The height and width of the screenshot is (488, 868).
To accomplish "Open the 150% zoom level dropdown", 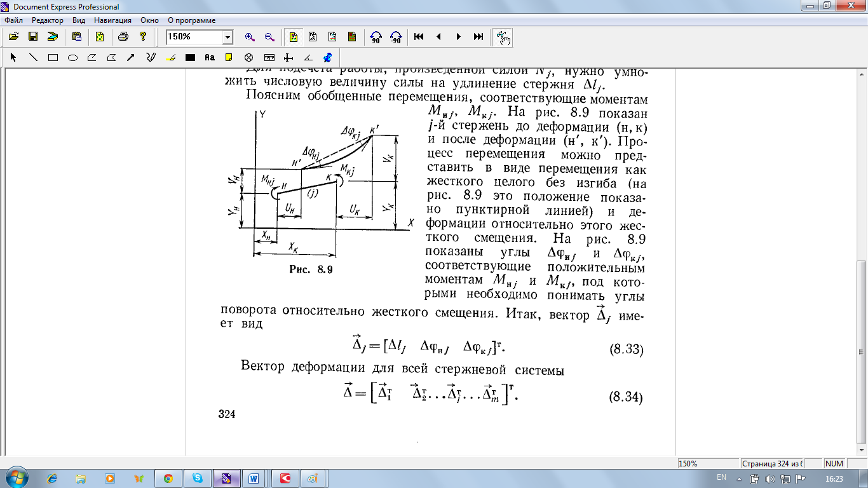I will (x=227, y=37).
